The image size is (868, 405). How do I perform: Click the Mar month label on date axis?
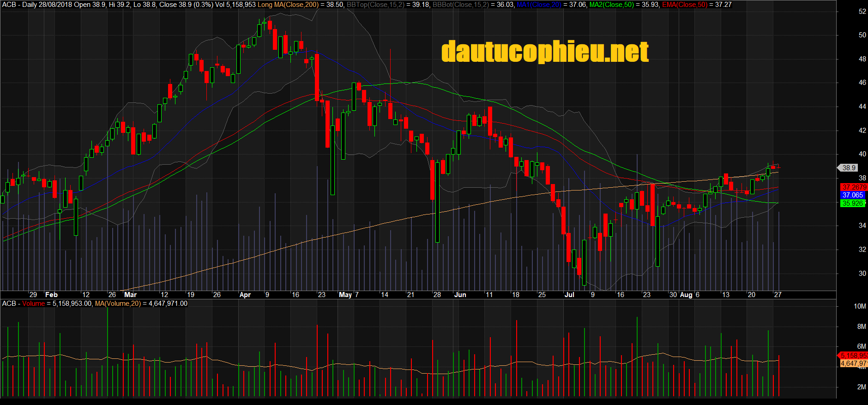[131, 295]
